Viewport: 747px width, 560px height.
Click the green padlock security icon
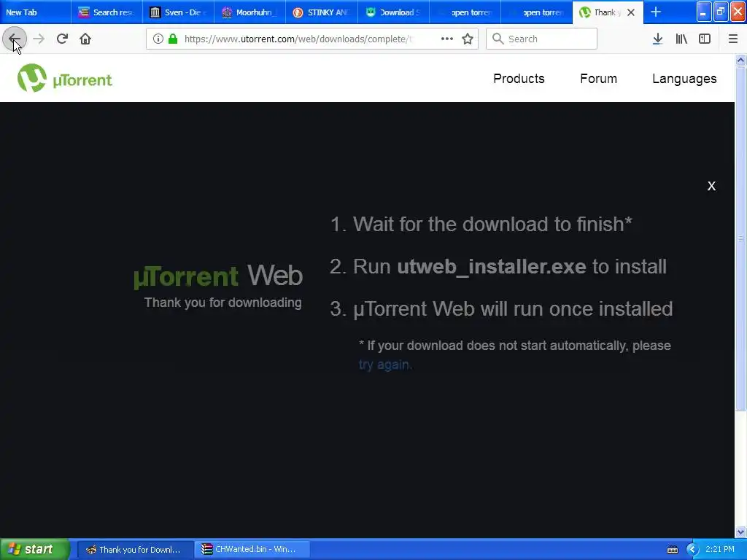(174, 39)
